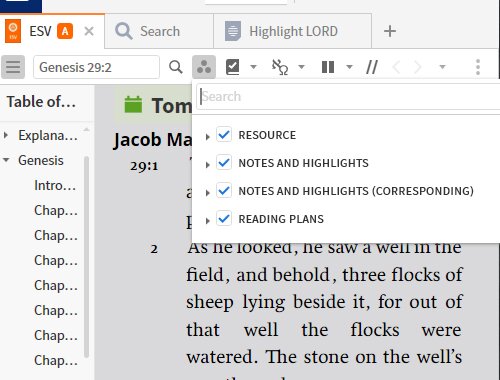Click the parallel resources slashes icon
500x380 pixels.
[372, 67]
